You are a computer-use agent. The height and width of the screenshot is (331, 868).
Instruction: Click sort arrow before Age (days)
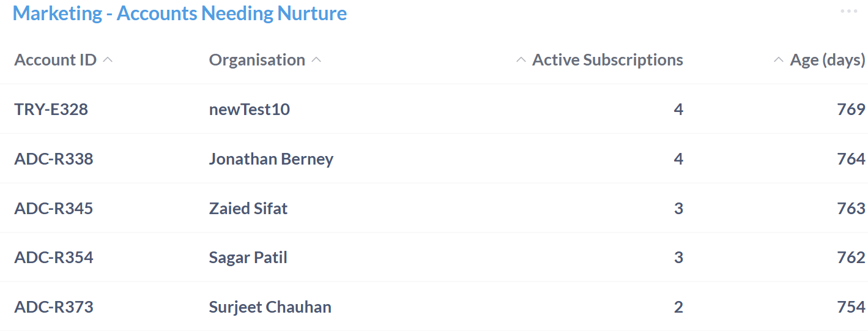(779, 60)
